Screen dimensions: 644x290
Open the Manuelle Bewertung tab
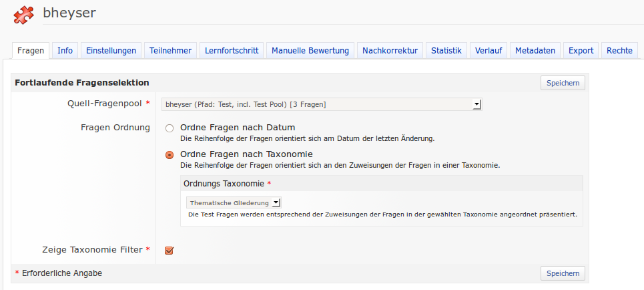coord(310,51)
